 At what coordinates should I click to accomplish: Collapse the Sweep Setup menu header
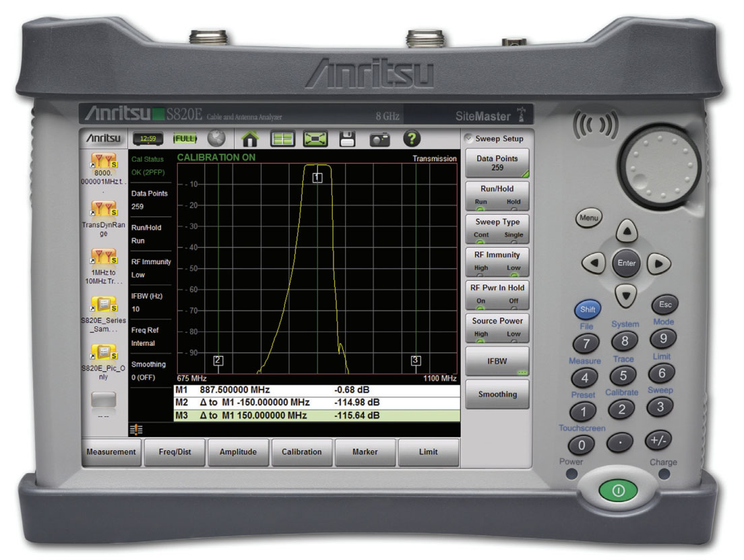[496, 139]
